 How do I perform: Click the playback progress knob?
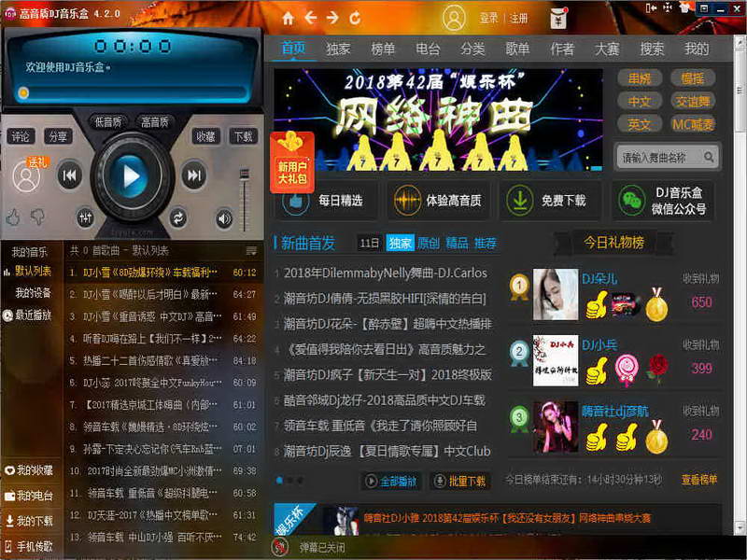22,92
